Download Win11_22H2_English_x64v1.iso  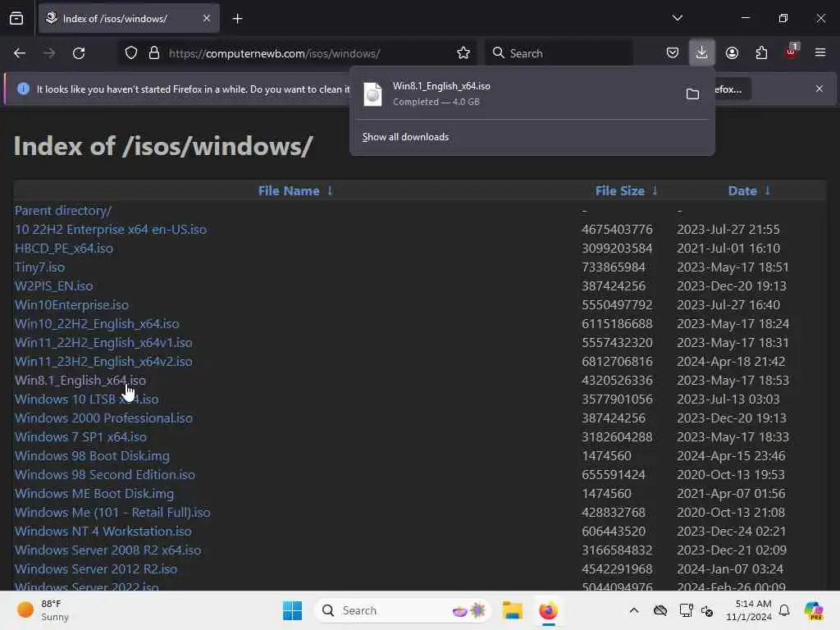pos(103,342)
